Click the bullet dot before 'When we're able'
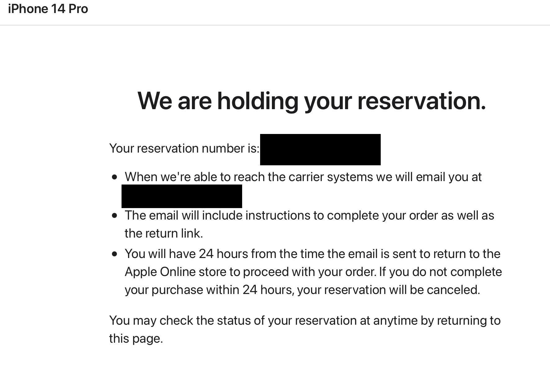550x392 pixels. (x=115, y=177)
